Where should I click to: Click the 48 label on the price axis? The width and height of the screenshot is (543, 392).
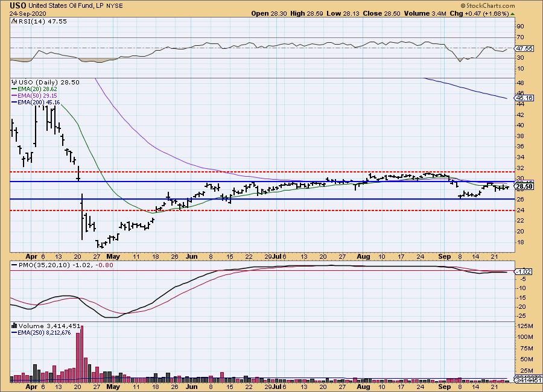[x=520, y=83]
